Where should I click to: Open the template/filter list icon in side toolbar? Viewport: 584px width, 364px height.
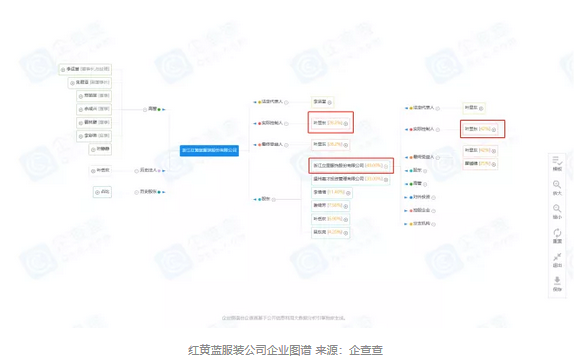557,161
